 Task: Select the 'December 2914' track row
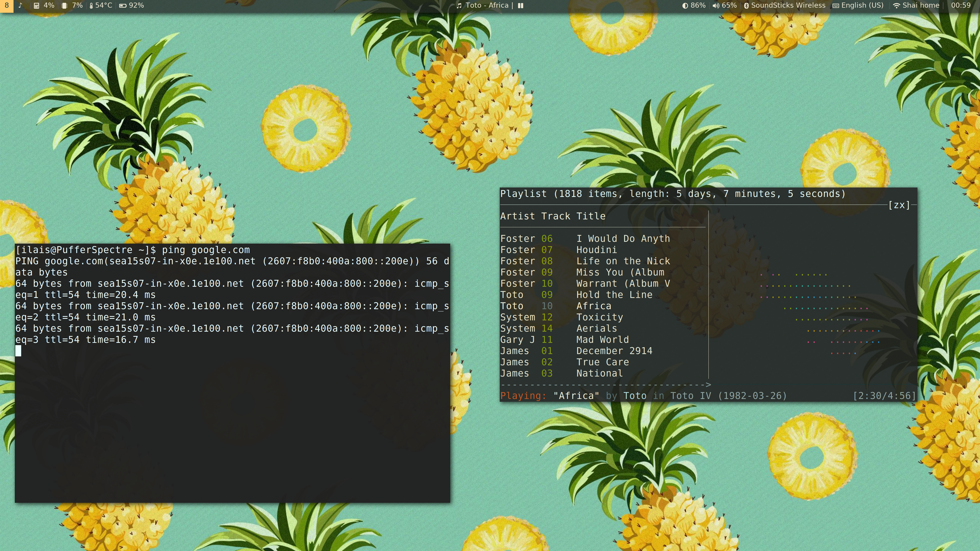(603, 351)
